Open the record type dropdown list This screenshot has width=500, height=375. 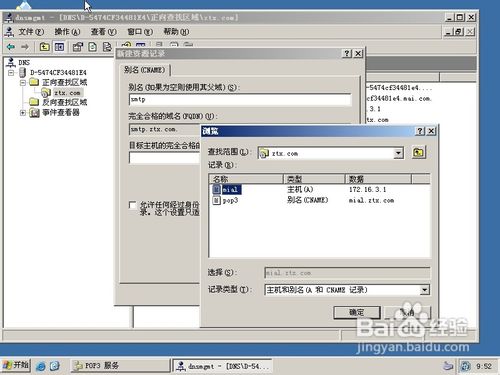tap(424, 290)
